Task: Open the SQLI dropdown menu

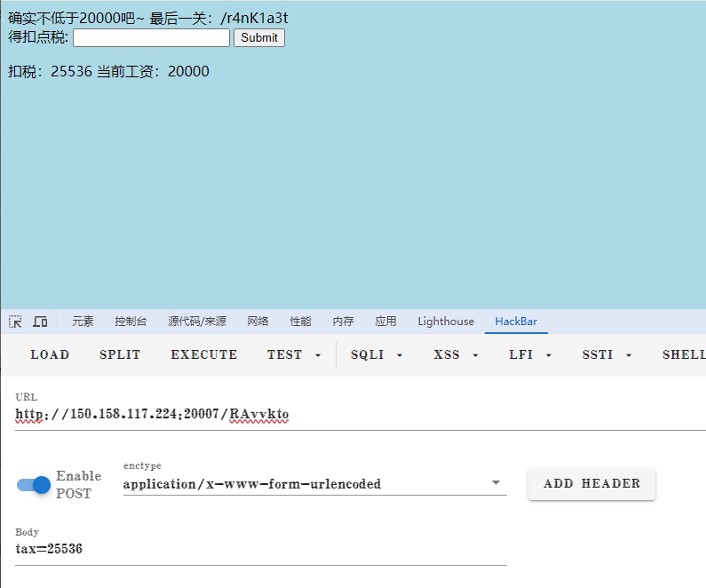Action: coord(377,354)
